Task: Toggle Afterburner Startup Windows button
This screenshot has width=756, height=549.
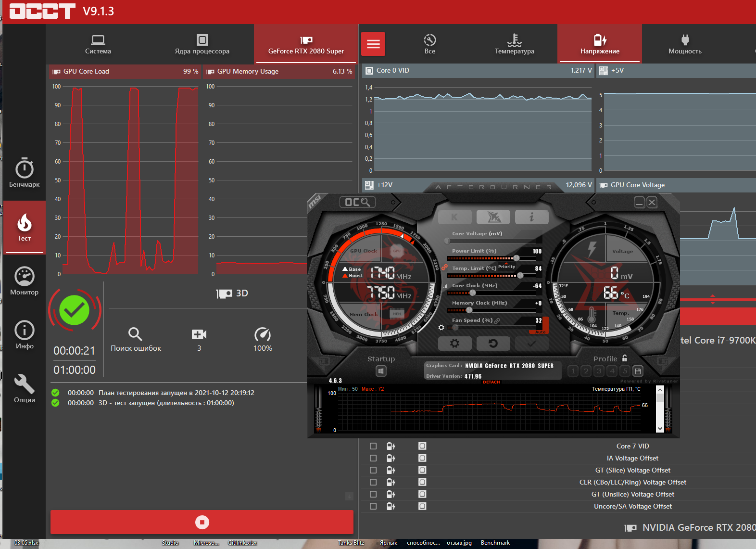Action: pos(381,371)
